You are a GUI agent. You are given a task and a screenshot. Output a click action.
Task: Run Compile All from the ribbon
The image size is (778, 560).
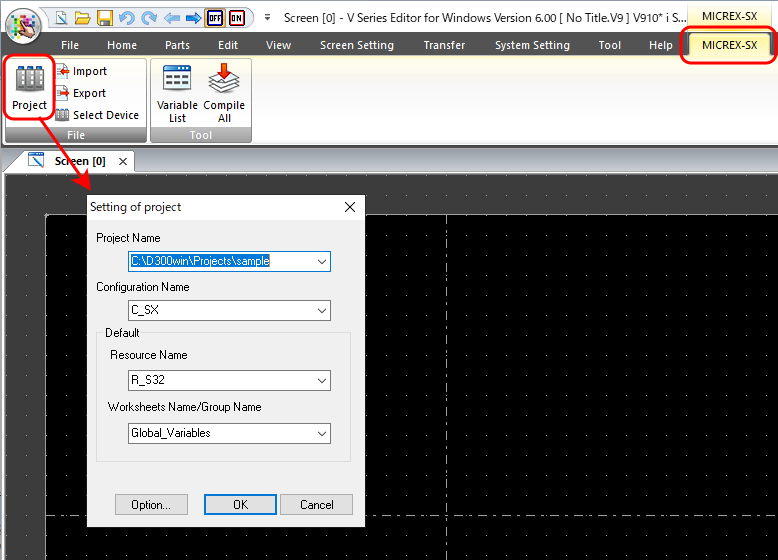(224, 93)
